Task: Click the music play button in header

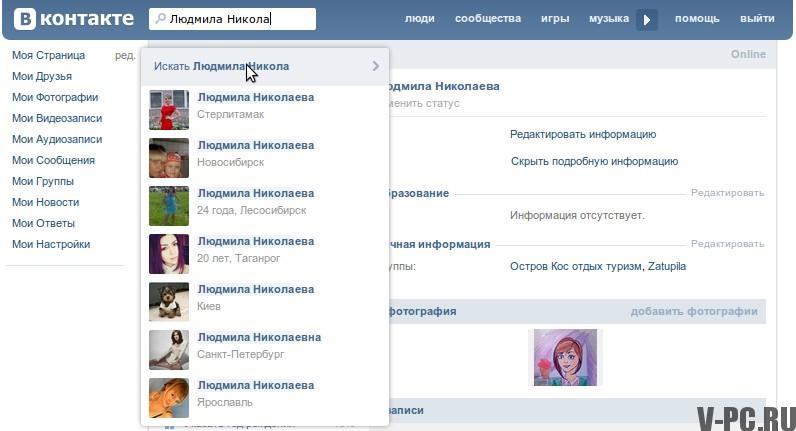Action: 647,20
